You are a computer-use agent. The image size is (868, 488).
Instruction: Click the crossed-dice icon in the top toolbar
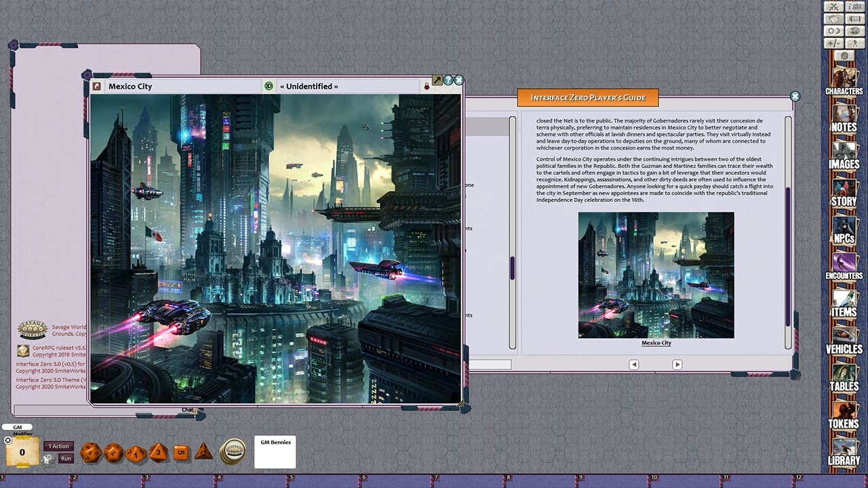834,7
